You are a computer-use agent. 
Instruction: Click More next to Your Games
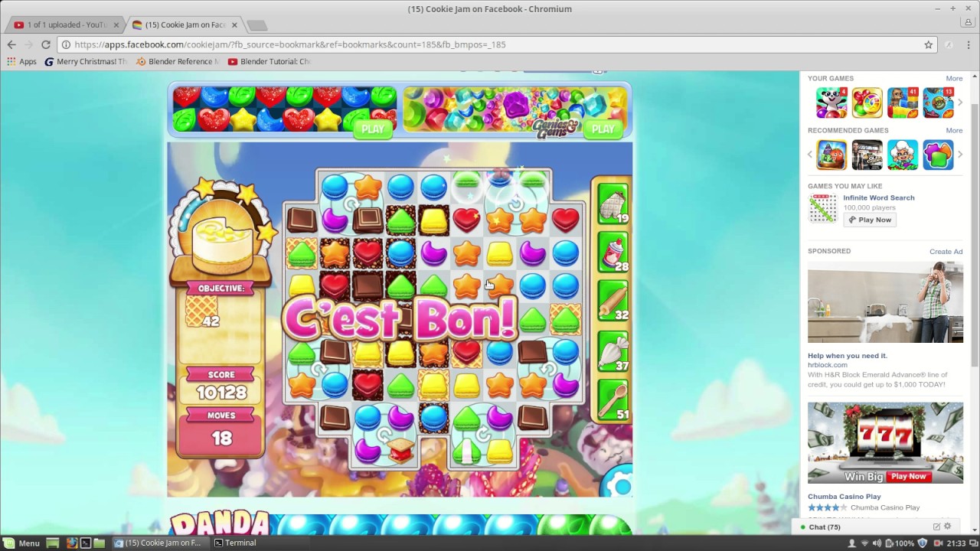954,78
